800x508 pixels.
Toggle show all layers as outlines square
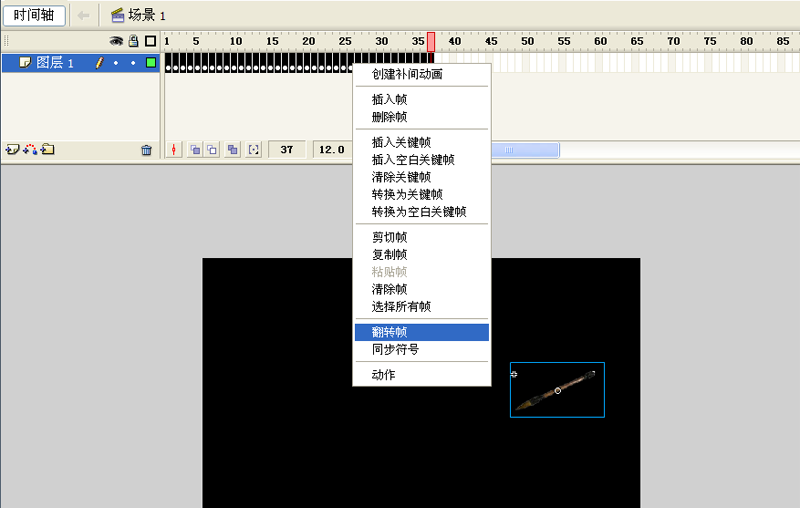[151, 41]
